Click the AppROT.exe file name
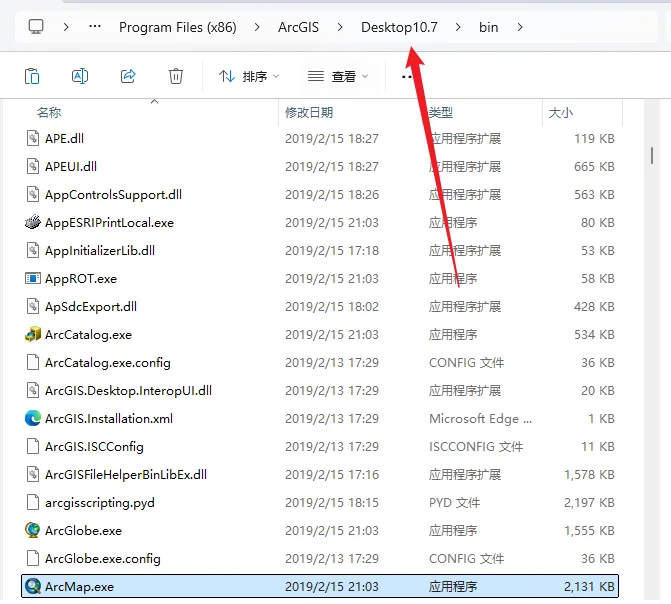 point(81,279)
